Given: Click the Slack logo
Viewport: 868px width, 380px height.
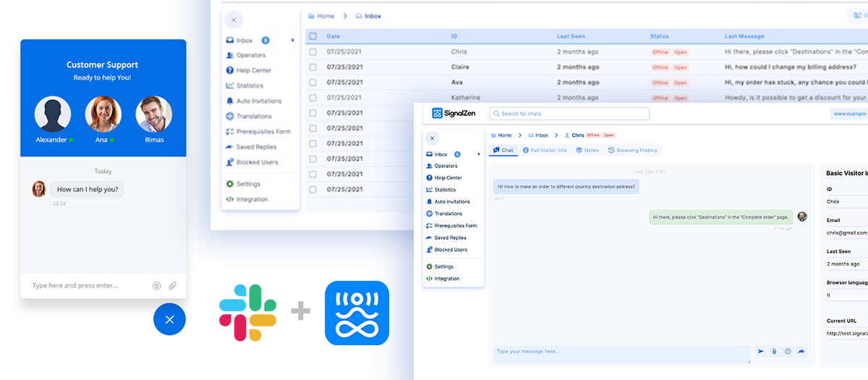Looking at the screenshot, I should (x=248, y=312).
